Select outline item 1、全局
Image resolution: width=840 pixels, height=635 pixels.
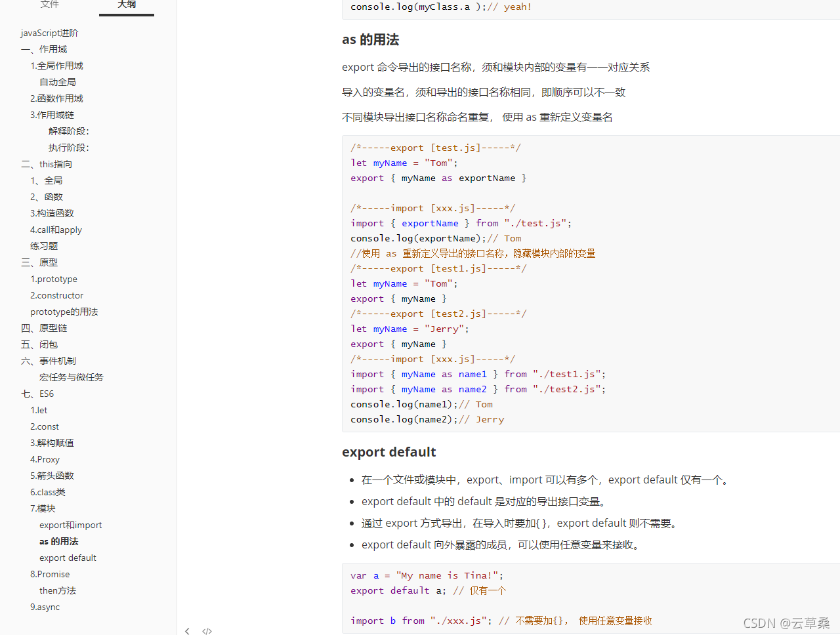point(46,180)
